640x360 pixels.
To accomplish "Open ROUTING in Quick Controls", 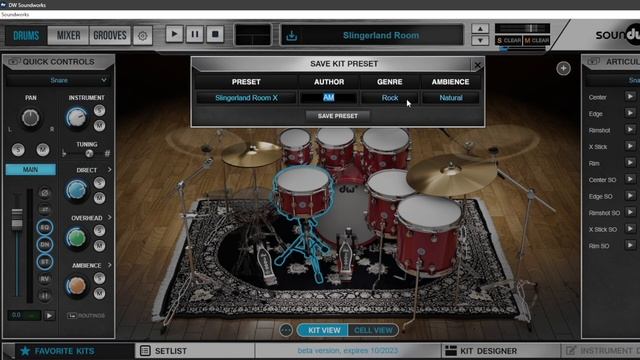I will pos(86,316).
